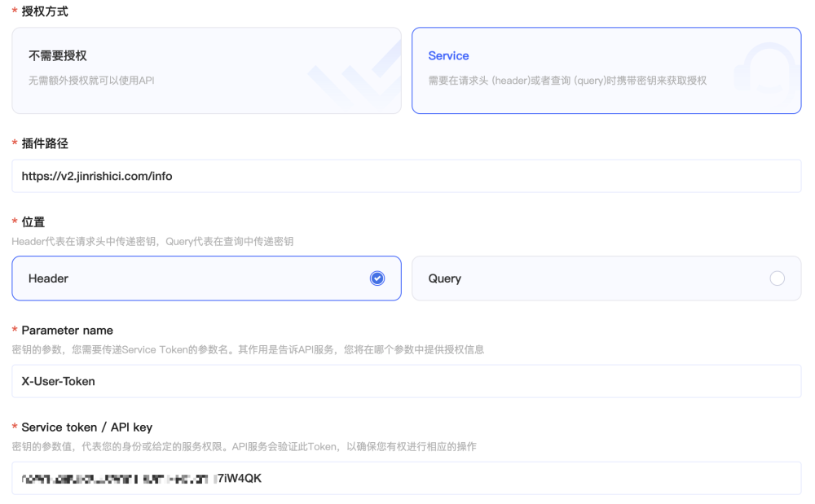Click the empty radio circle for Query
The height and width of the screenshot is (504, 815).
coord(777,278)
